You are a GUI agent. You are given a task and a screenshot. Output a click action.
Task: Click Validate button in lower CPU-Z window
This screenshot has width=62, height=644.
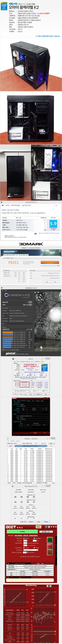(35, 433)
